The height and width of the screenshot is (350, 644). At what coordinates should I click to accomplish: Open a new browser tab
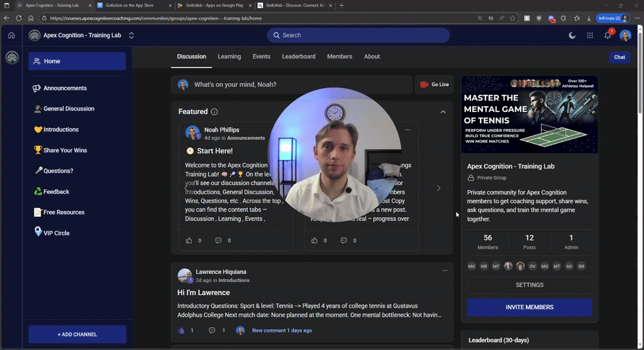(341, 5)
